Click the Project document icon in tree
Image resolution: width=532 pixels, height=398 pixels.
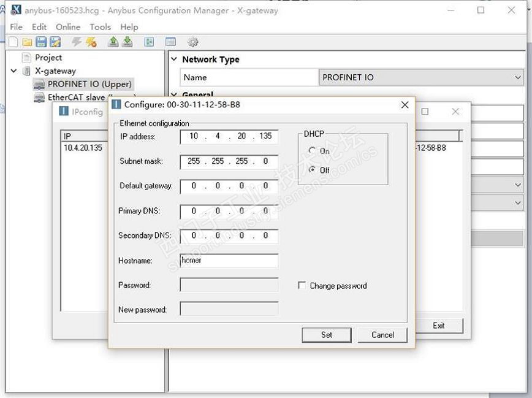pyautogui.click(x=26, y=58)
